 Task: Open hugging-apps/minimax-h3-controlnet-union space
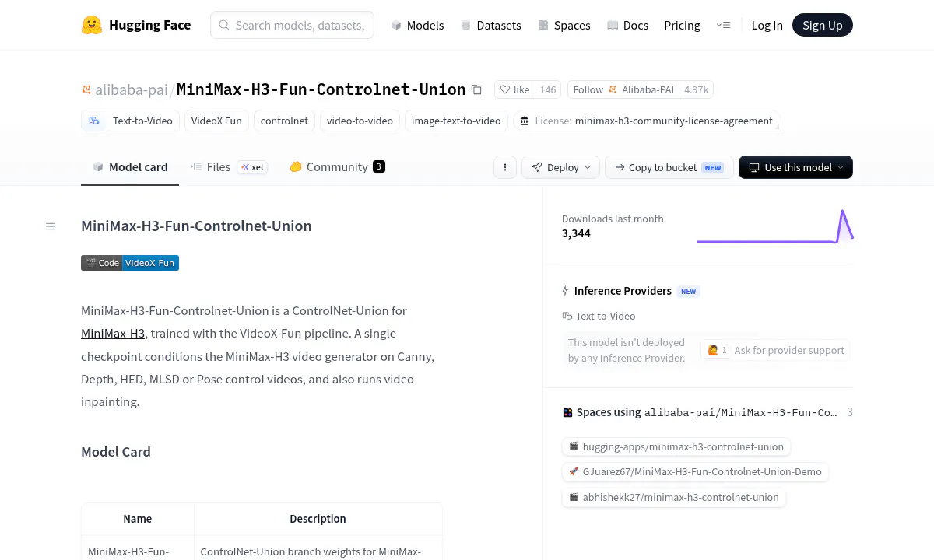click(676, 446)
